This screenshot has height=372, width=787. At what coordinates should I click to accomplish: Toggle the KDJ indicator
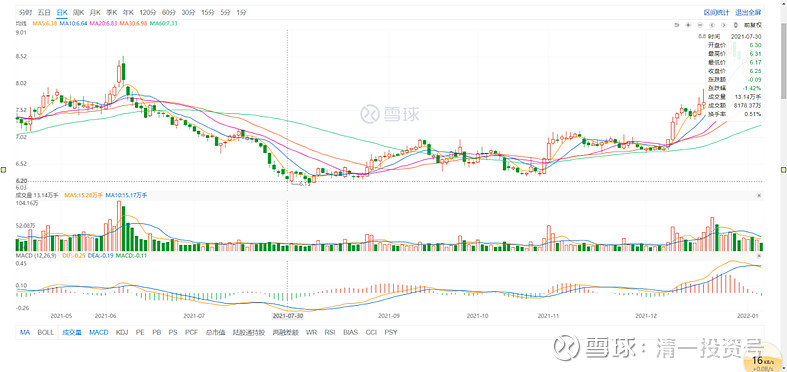121,332
